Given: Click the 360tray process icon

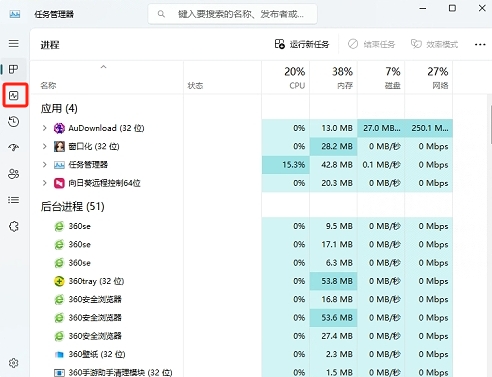Looking at the screenshot, I should tap(59, 281).
